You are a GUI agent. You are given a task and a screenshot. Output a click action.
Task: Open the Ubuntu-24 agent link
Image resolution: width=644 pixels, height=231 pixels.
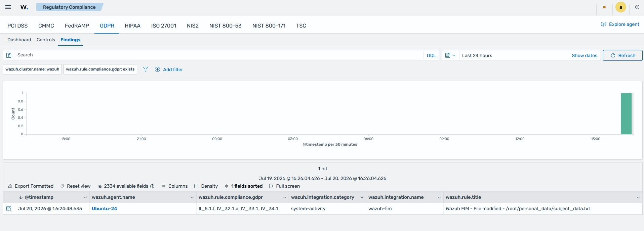point(104,209)
